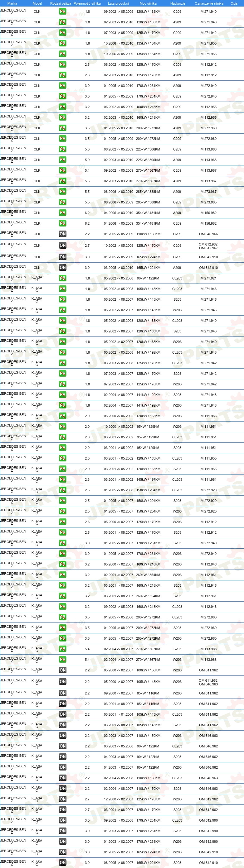
Task: Click the diesel ON icon in the OM 611.962, OM 646.963 row
Action: click(62, 682)
